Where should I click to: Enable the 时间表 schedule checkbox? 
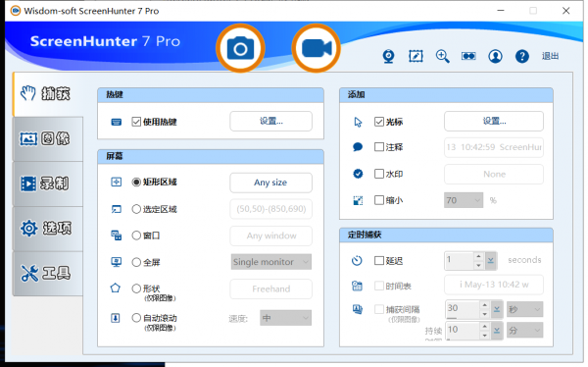[x=379, y=286]
